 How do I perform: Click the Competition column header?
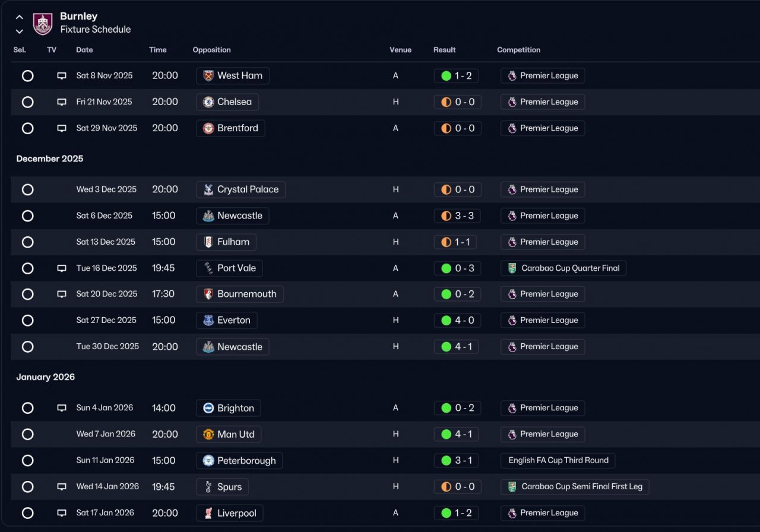(518, 50)
